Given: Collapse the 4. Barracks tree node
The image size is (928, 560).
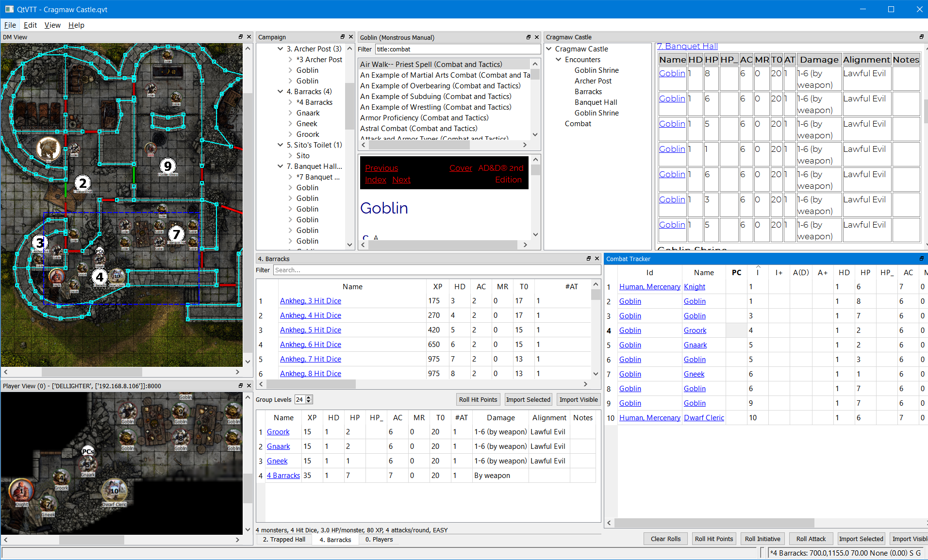Looking at the screenshot, I should point(280,91).
